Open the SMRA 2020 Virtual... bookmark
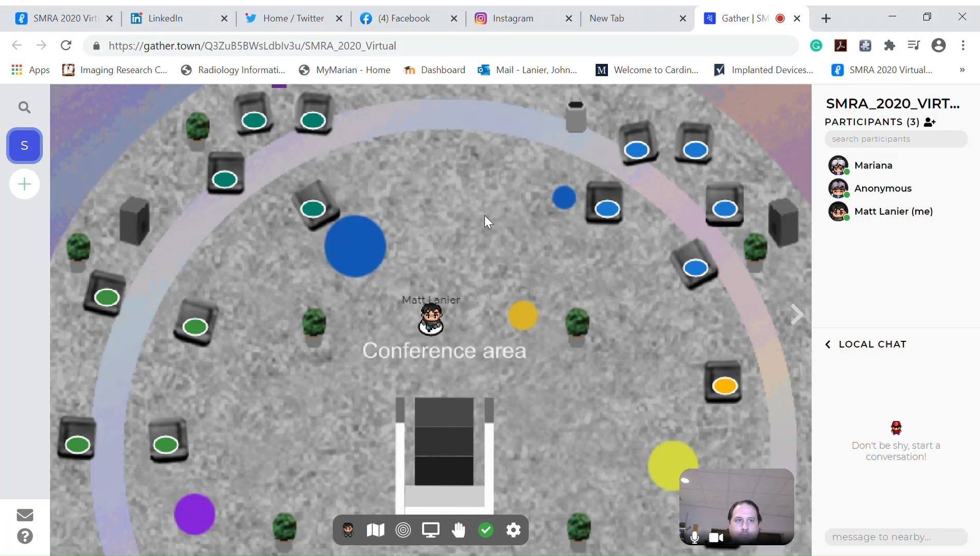Viewport: 980px width, 556px height. tap(882, 70)
